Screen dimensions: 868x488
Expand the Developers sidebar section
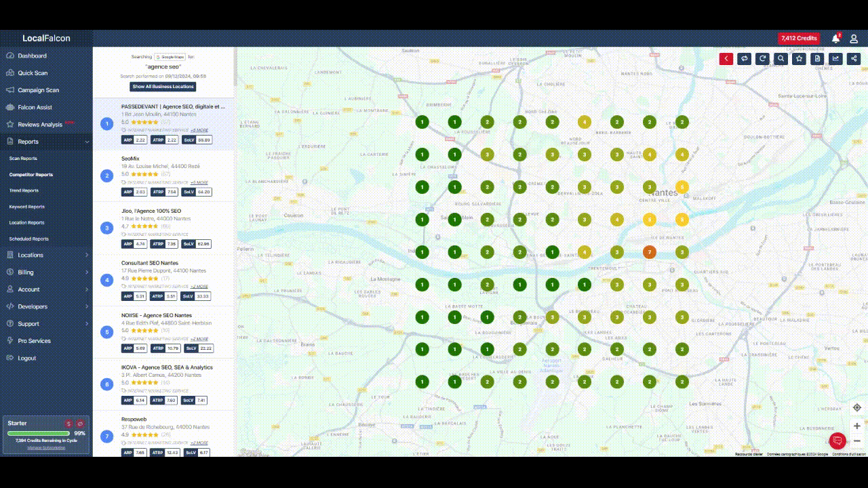pyautogui.click(x=46, y=306)
